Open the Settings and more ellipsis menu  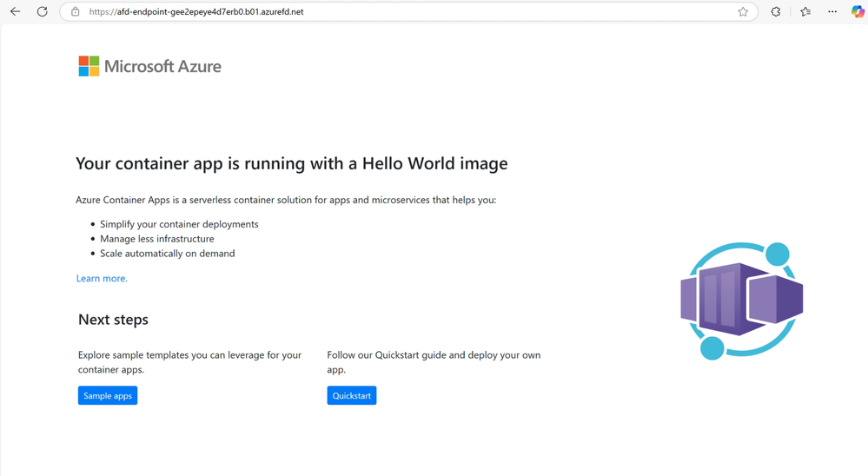point(832,11)
